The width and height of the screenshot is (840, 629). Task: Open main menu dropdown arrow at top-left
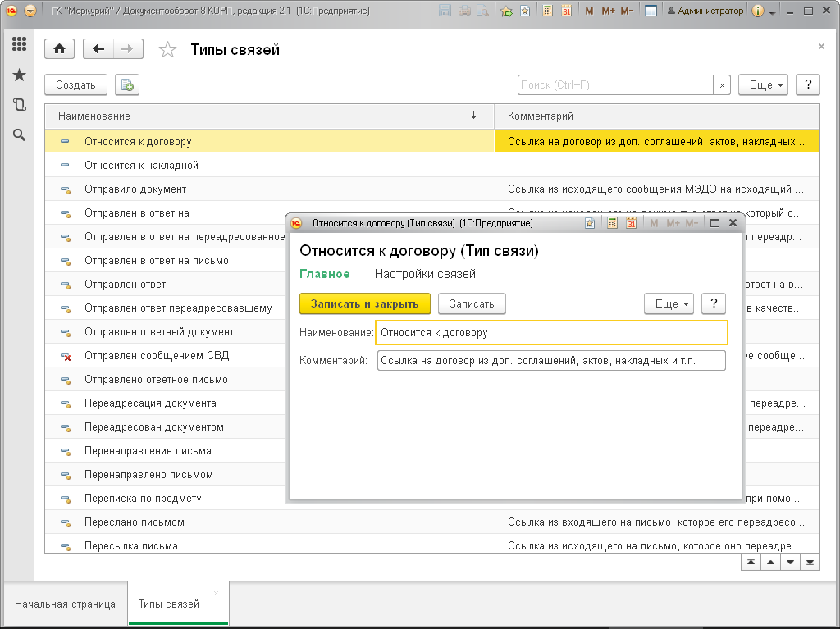click(x=30, y=10)
